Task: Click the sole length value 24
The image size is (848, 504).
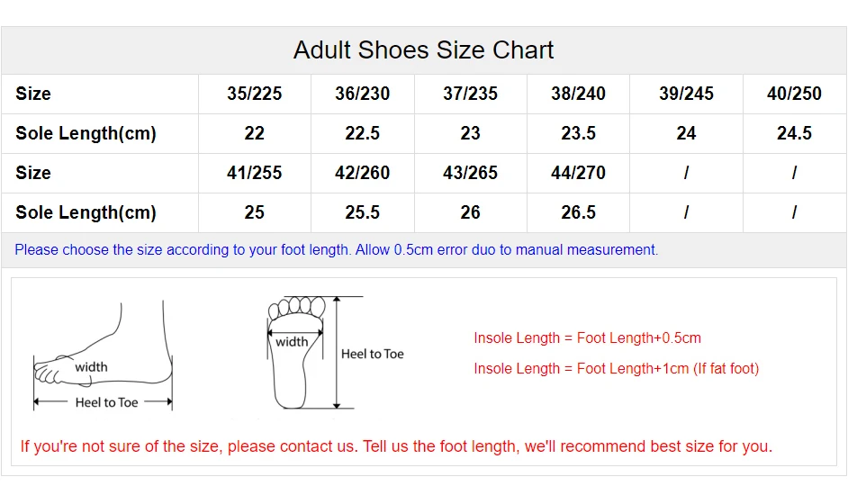Action: (x=686, y=133)
